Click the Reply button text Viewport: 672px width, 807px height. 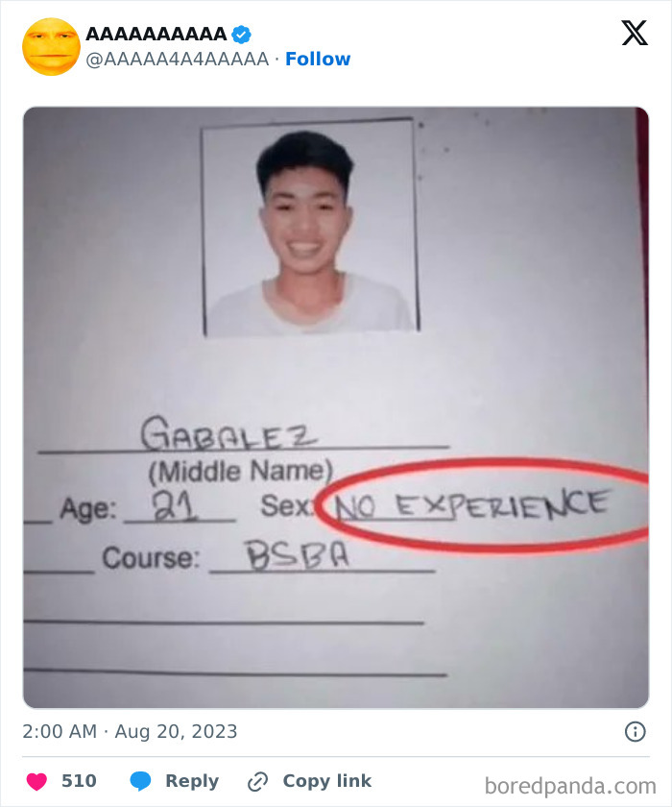click(x=192, y=781)
